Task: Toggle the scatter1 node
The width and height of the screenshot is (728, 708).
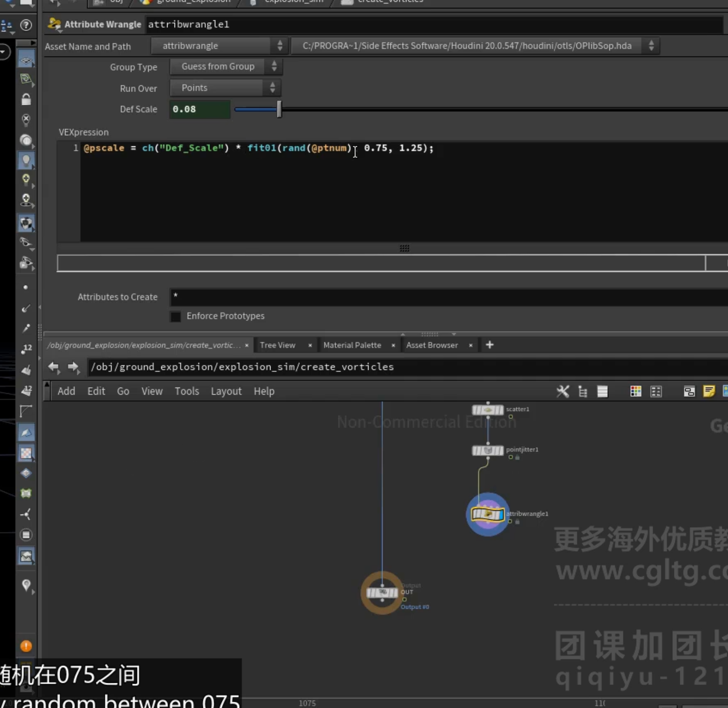Action: pyautogui.click(x=488, y=410)
